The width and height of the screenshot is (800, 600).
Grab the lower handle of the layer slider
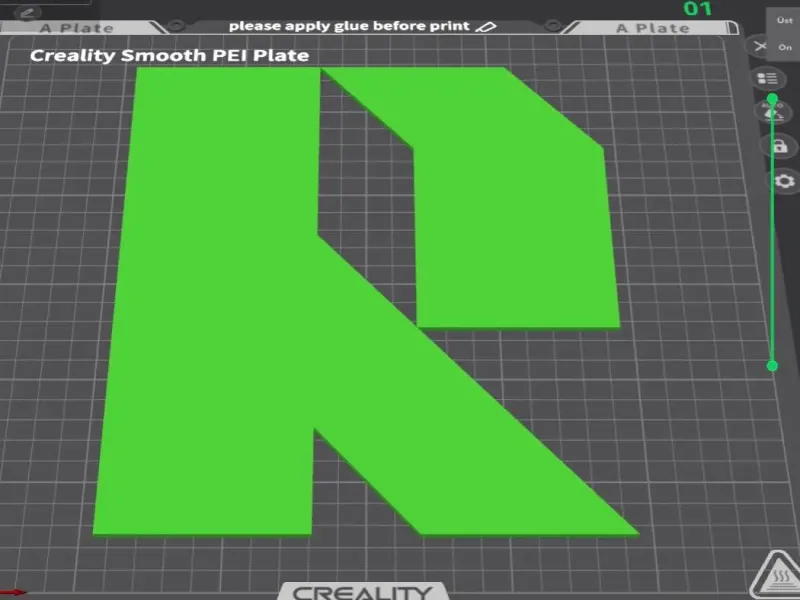click(x=772, y=365)
